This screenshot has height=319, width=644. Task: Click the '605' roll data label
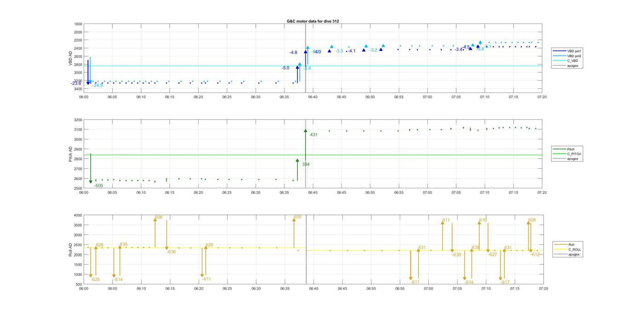tap(298, 217)
